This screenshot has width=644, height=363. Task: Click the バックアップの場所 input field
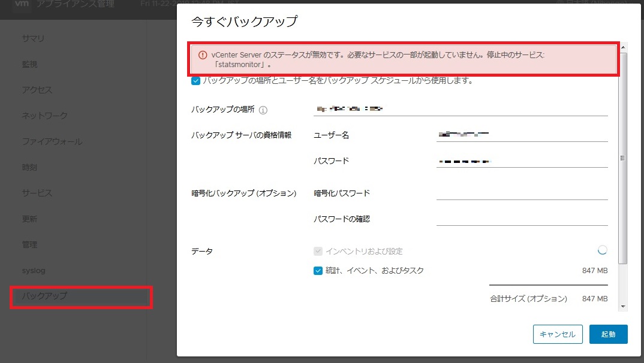461,109
